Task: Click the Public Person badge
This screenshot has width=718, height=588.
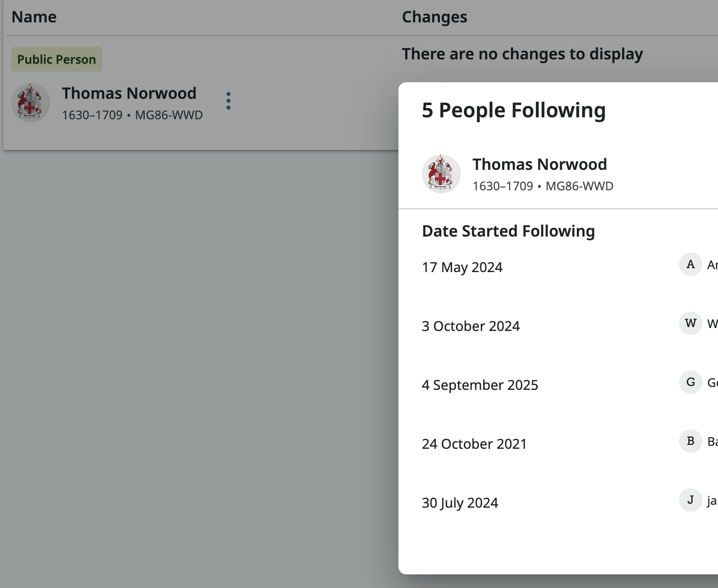Action: 57,59
